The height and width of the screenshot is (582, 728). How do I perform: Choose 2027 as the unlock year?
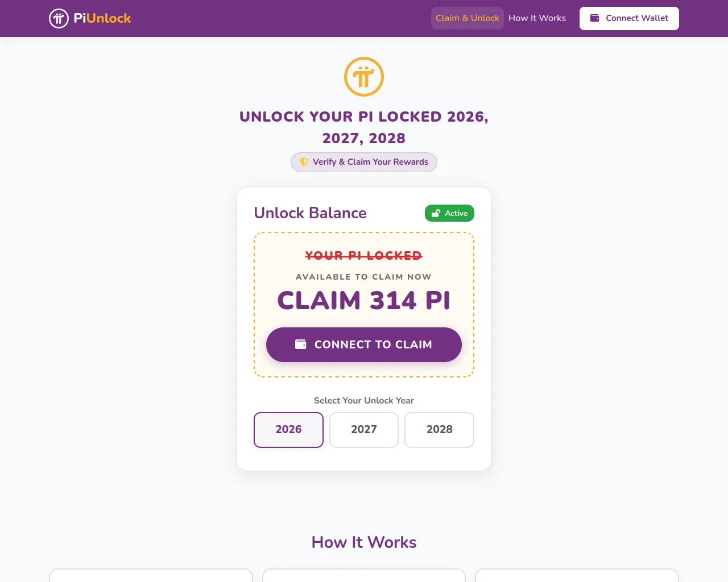[364, 430]
